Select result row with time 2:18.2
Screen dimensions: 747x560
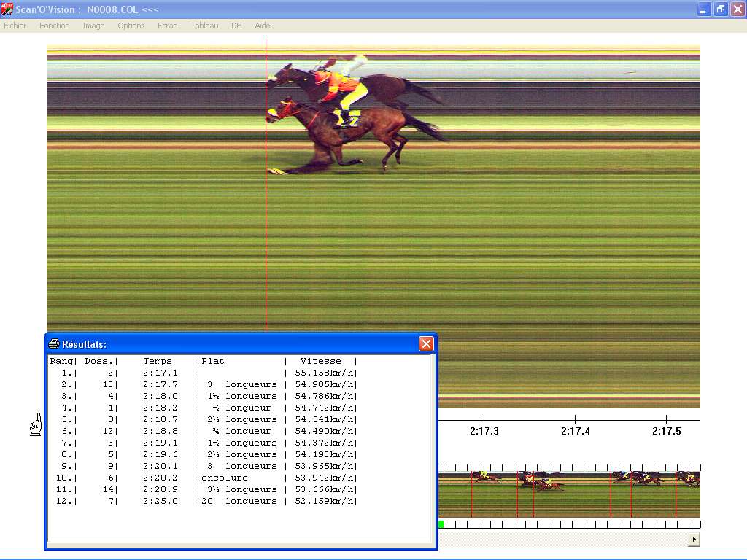click(x=204, y=408)
